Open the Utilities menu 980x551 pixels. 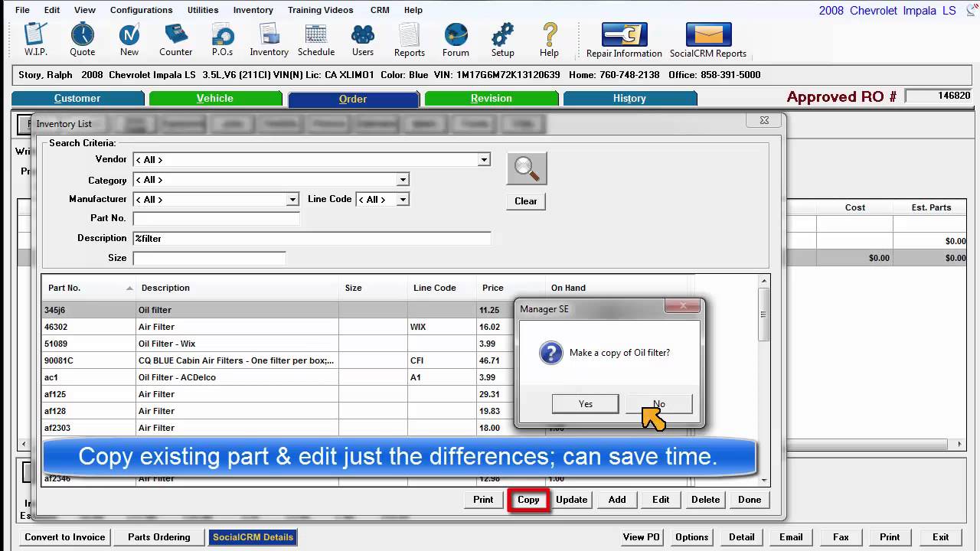pos(203,10)
